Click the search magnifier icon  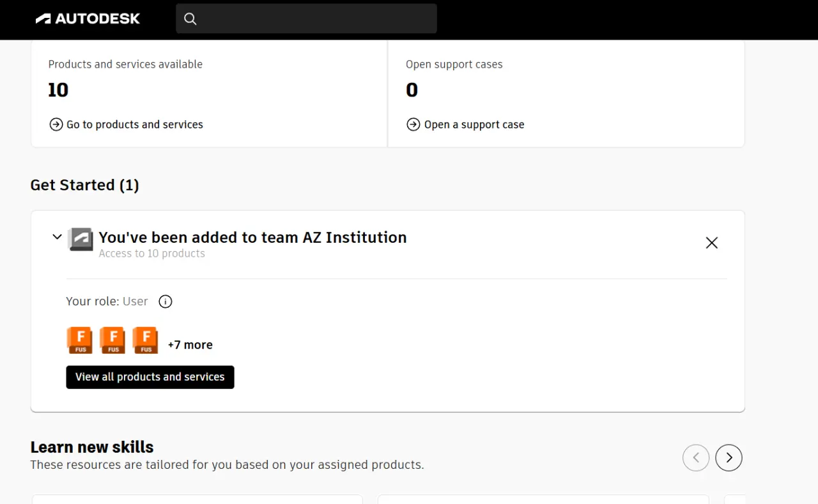tap(190, 19)
